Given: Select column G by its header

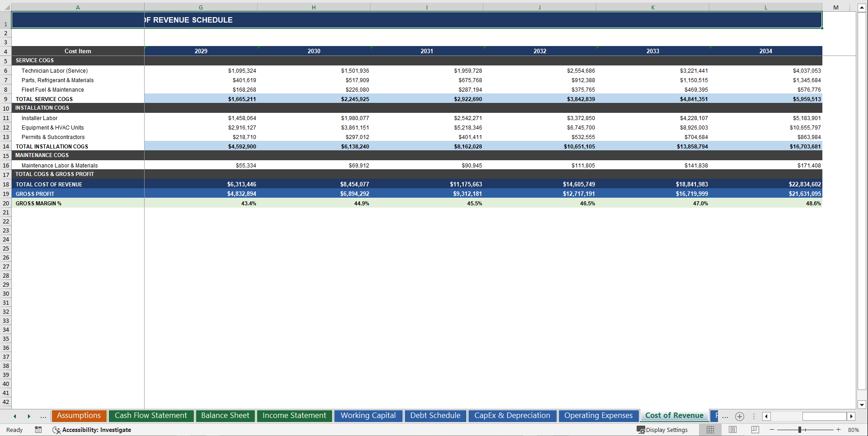Looking at the screenshot, I should click(200, 7).
